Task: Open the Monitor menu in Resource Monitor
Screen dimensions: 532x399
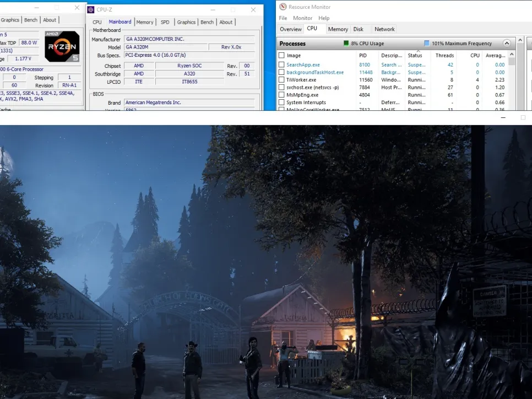Action: [303, 18]
